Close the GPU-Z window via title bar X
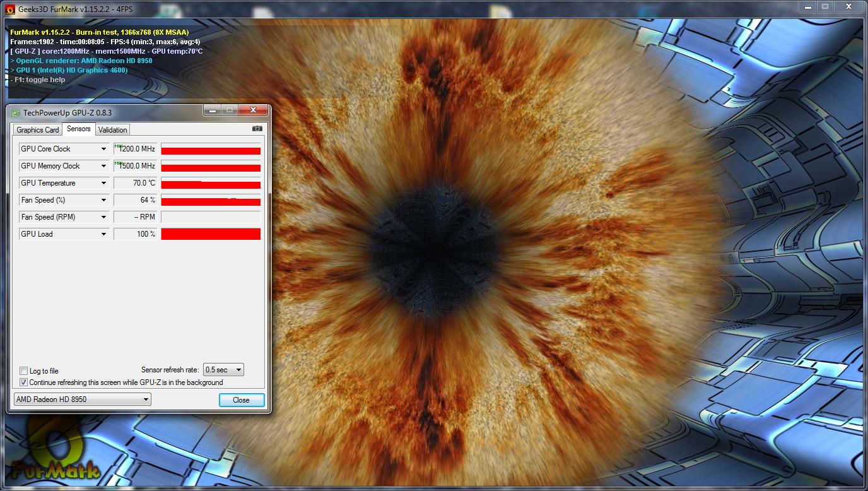 253,110
